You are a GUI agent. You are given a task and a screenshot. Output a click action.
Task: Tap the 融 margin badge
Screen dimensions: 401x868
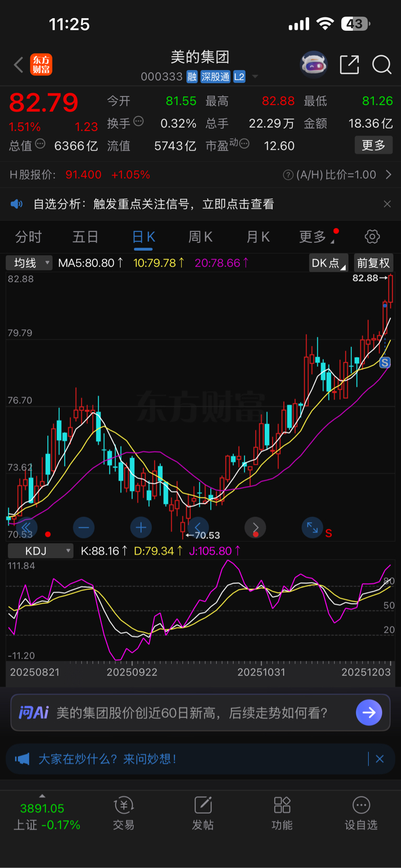[x=192, y=77]
